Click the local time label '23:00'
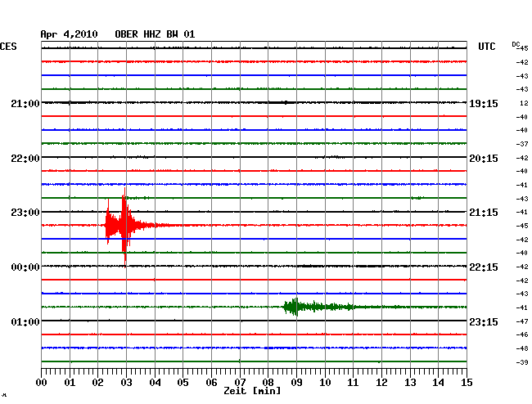The height and width of the screenshot is (404, 532). 25,213
